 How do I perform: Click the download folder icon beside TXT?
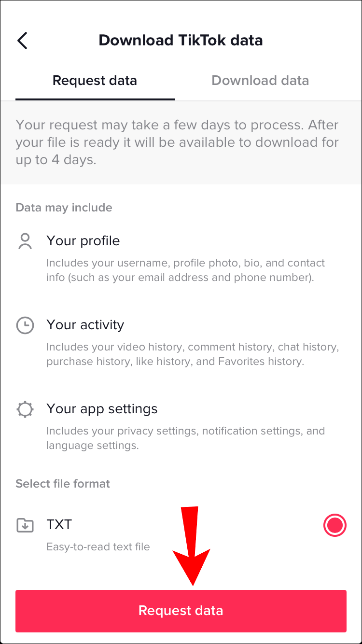(25, 525)
